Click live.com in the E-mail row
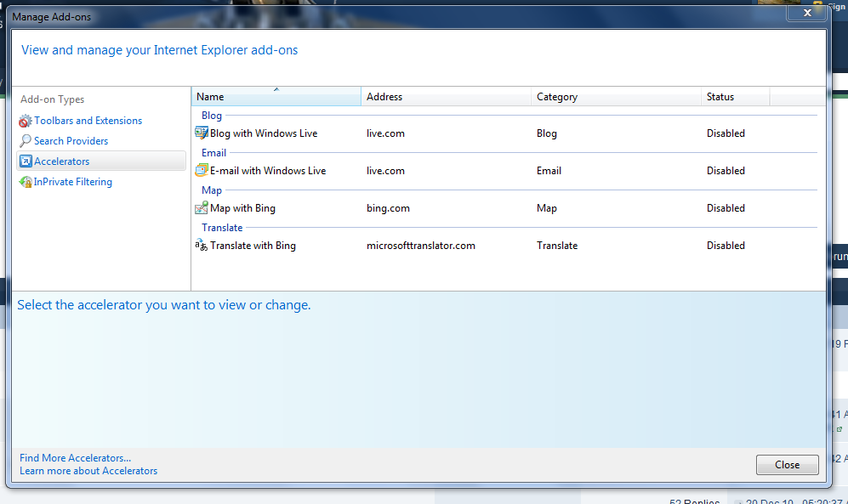The image size is (848, 504). [385, 171]
